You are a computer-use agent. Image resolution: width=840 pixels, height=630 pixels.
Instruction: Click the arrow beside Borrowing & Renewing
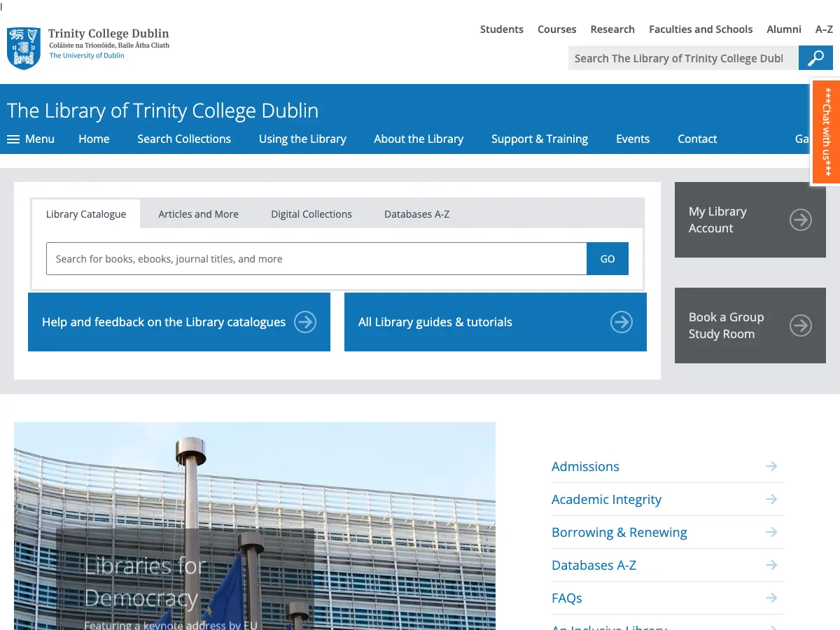pos(771,532)
